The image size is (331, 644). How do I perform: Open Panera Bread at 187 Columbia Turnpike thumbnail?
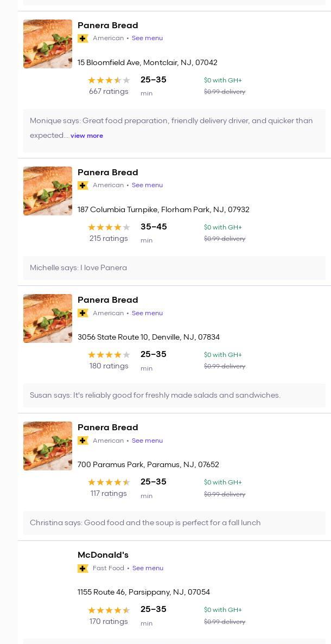[48, 191]
